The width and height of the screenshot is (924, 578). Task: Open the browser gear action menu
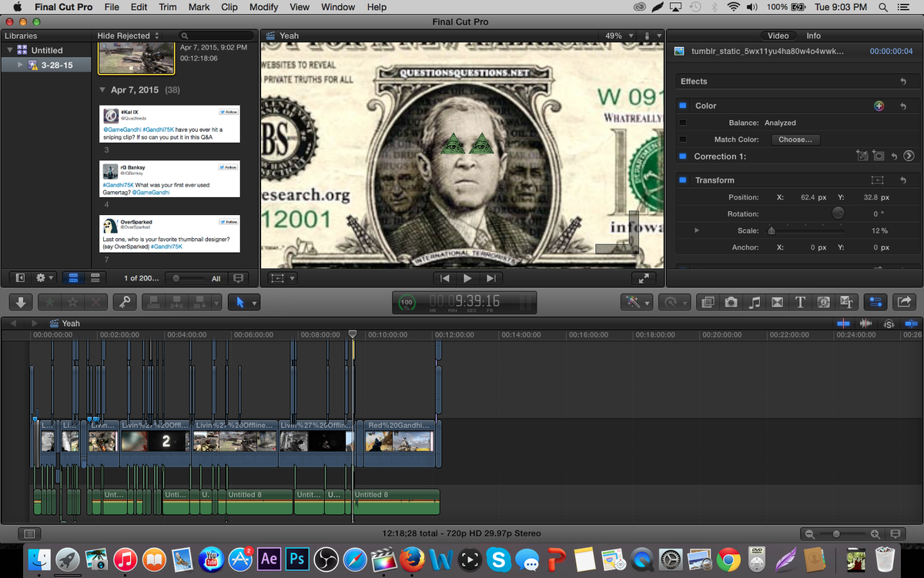point(45,278)
